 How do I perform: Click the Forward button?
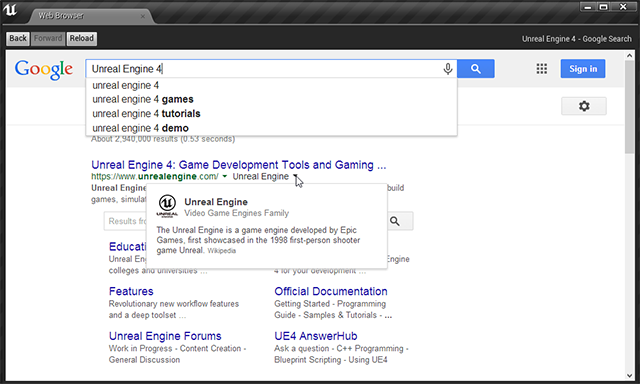pyautogui.click(x=48, y=38)
